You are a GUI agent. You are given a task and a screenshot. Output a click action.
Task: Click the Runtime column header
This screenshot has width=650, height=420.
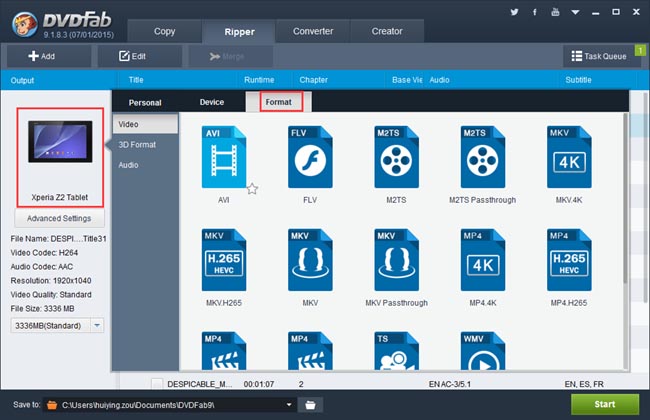tap(259, 80)
